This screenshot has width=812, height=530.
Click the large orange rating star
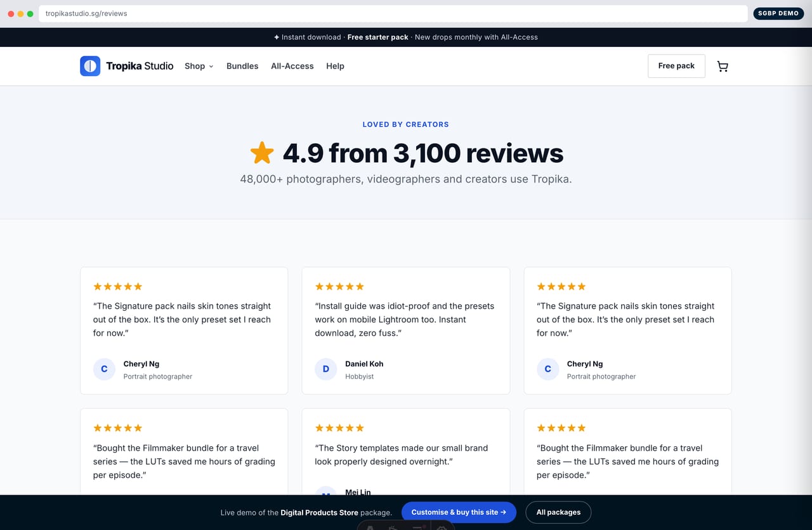tap(262, 153)
